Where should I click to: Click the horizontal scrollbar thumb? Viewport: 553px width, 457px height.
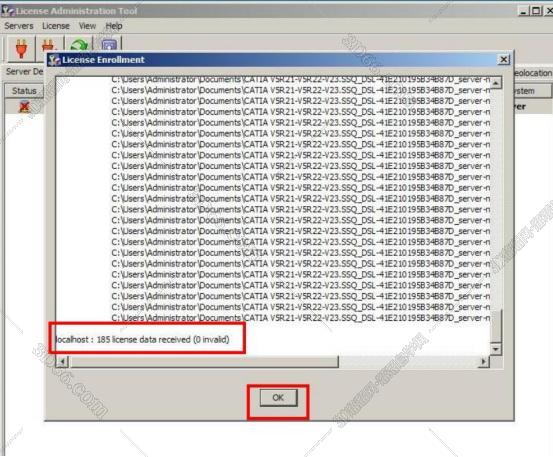click(x=203, y=361)
